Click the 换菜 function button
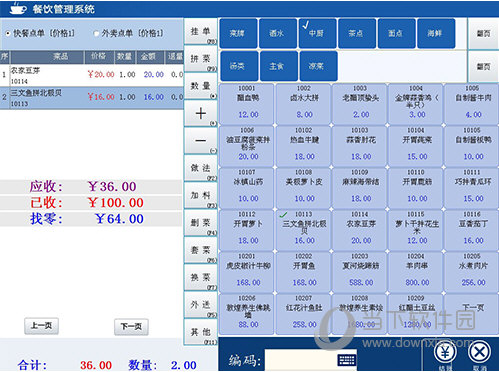This screenshot has height=372, width=499. click(201, 277)
